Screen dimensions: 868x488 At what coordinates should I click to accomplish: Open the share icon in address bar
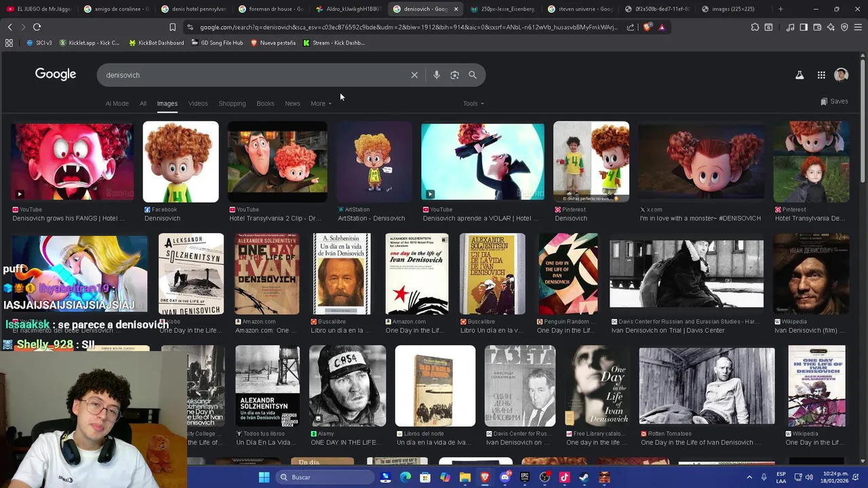tap(631, 27)
